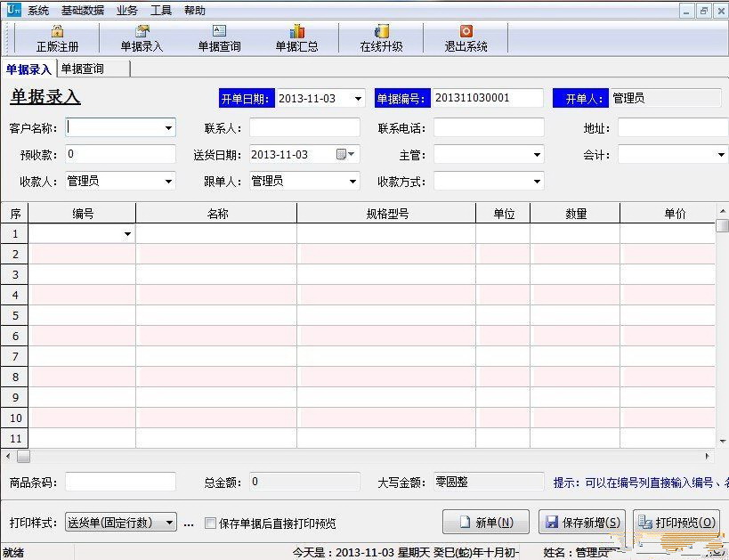Click the 正版注册 lock icon
Image resolution: width=729 pixels, height=560 pixels.
(57, 31)
